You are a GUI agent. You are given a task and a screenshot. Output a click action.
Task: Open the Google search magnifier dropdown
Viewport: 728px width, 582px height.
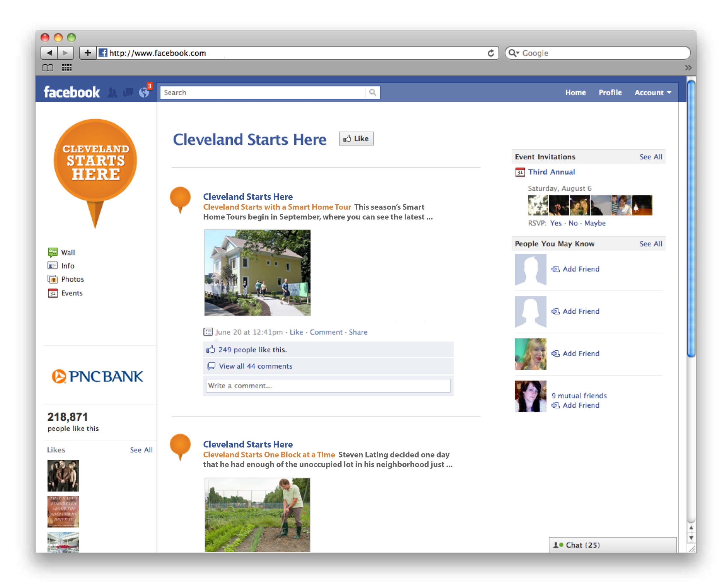[x=514, y=53]
